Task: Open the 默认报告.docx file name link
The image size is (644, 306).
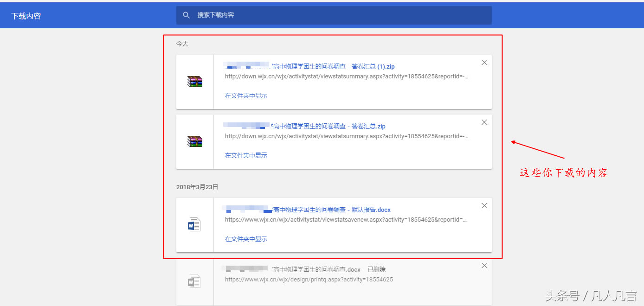Action: pos(331,210)
